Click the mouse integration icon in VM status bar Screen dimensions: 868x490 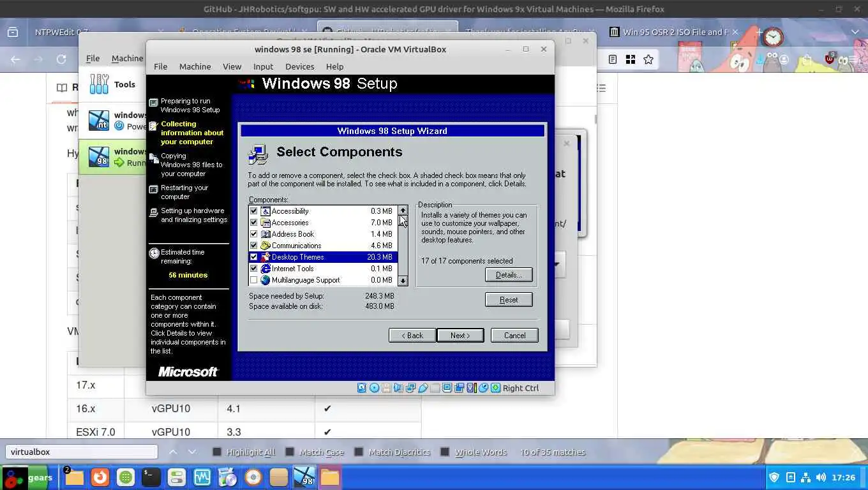(483, 388)
